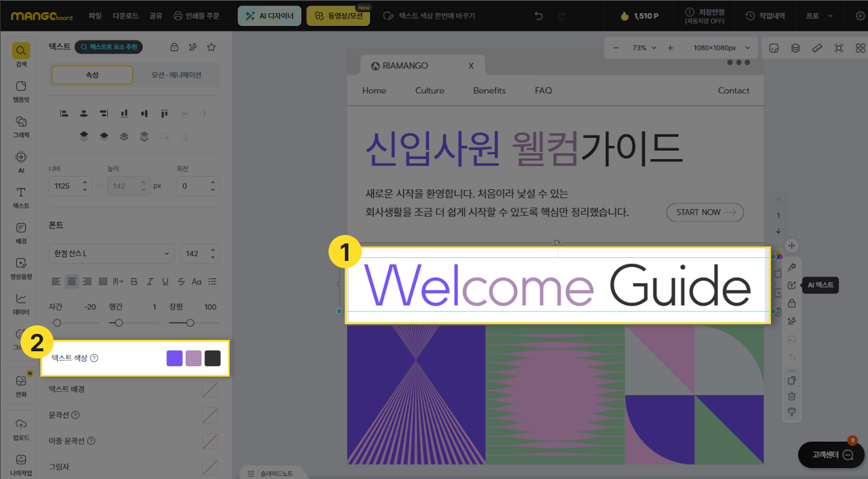Toggle the ruler icon in canvas toolbar
The height and width of the screenshot is (479, 868).
(817, 48)
